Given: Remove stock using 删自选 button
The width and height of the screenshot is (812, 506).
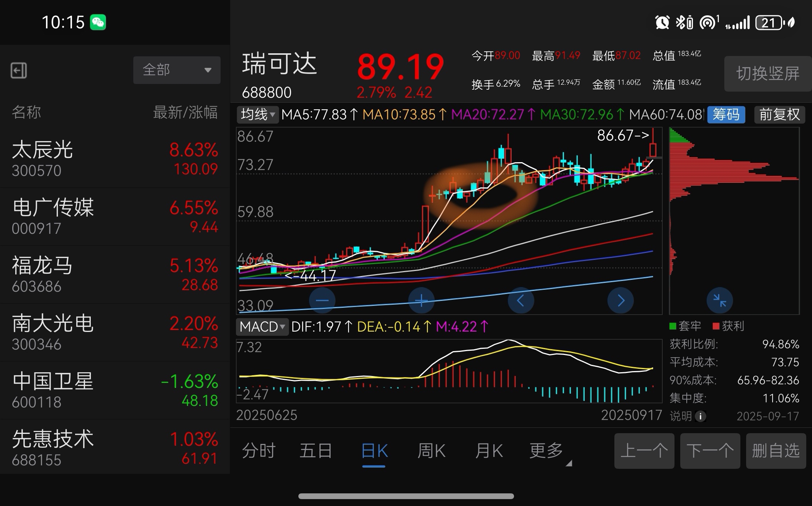Looking at the screenshot, I should click(776, 451).
